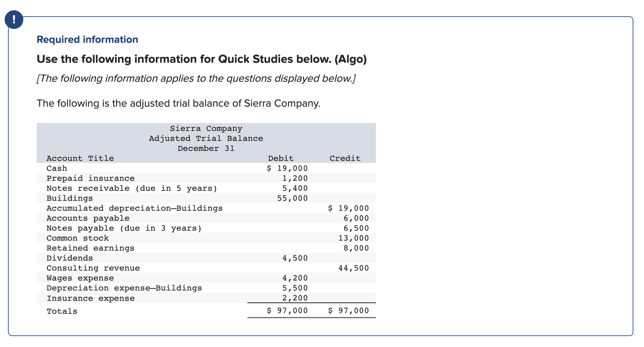The image size is (644, 347).
Task: Click the exclamation alert icon
Action: [14, 20]
